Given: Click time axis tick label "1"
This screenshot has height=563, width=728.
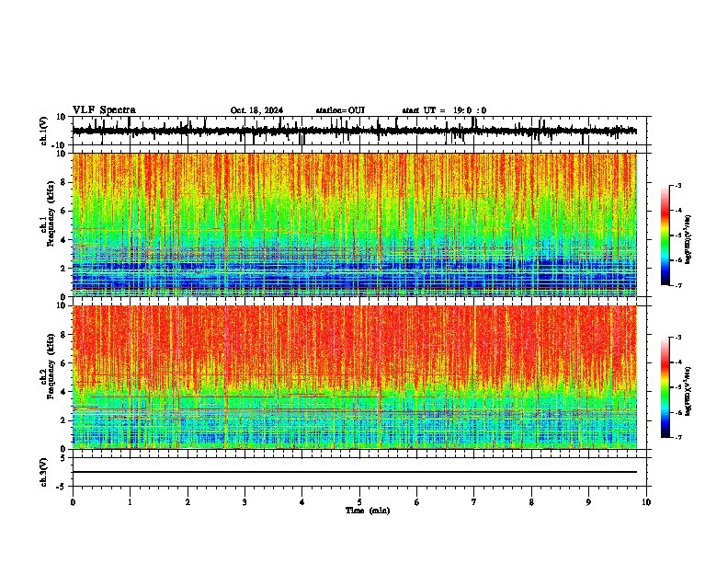Looking at the screenshot, I should 130,502.
